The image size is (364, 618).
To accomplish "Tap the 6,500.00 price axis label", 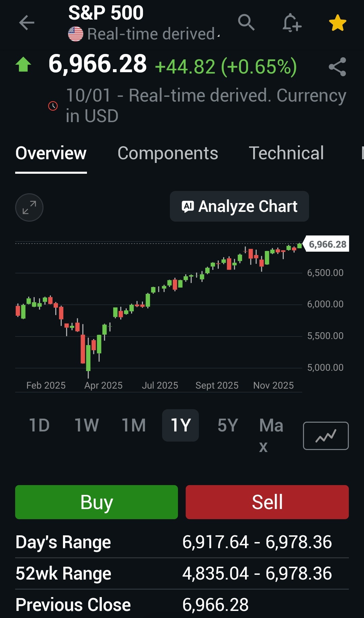I will (x=325, y=273).
